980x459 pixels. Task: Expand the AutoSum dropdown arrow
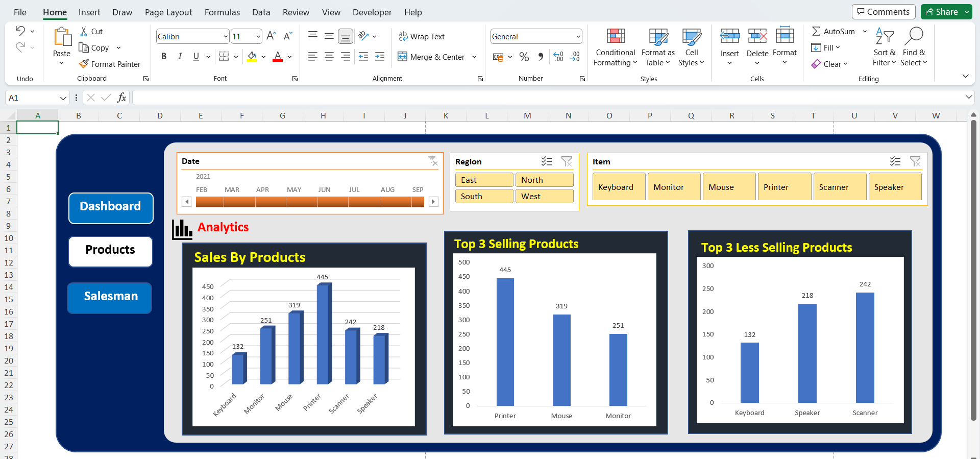(865, 31)
